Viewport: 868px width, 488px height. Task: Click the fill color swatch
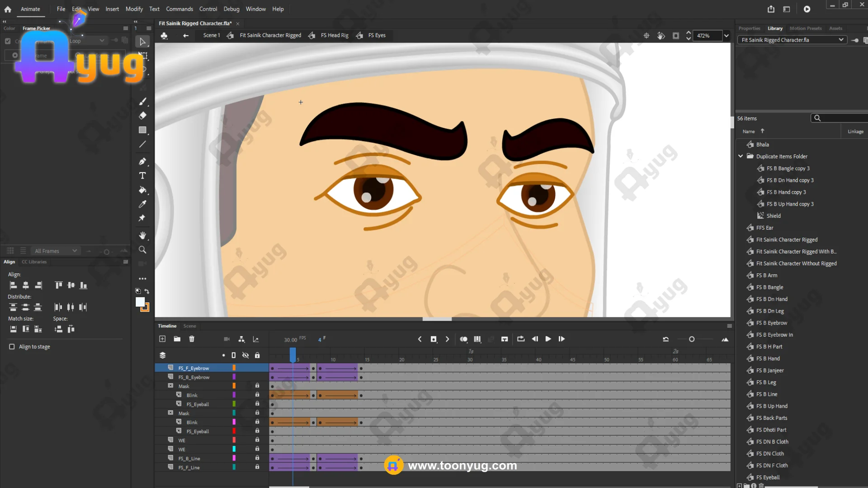[x=140, y=302]
